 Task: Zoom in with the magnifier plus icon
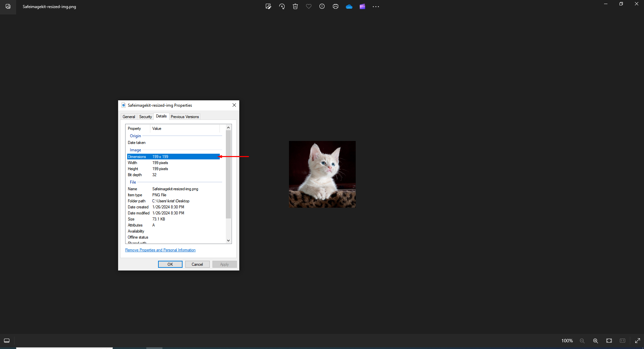coord(596,341)
